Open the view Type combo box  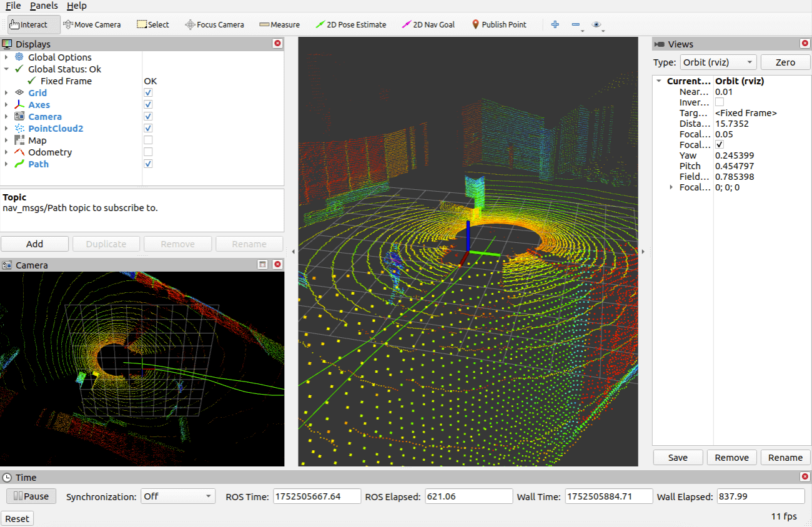[718, 62]
